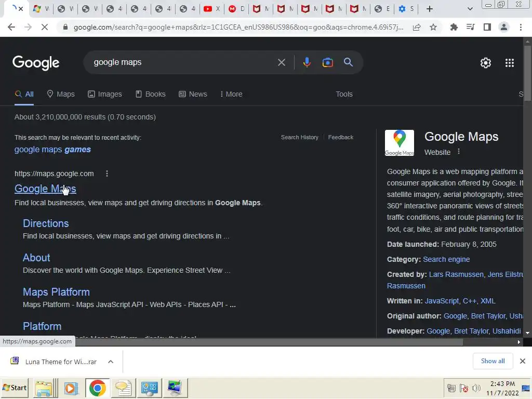The width and height of the screenshot is (532, 399).
Task: Open the Google apps grid
Action: tap(510, 63)
